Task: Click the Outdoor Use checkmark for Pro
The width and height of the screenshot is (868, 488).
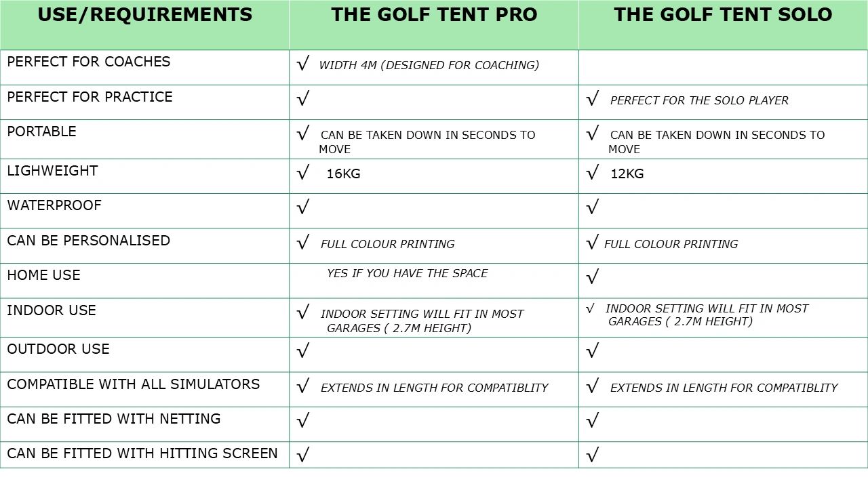Action: pyautogui.click(x=303, y=350)
